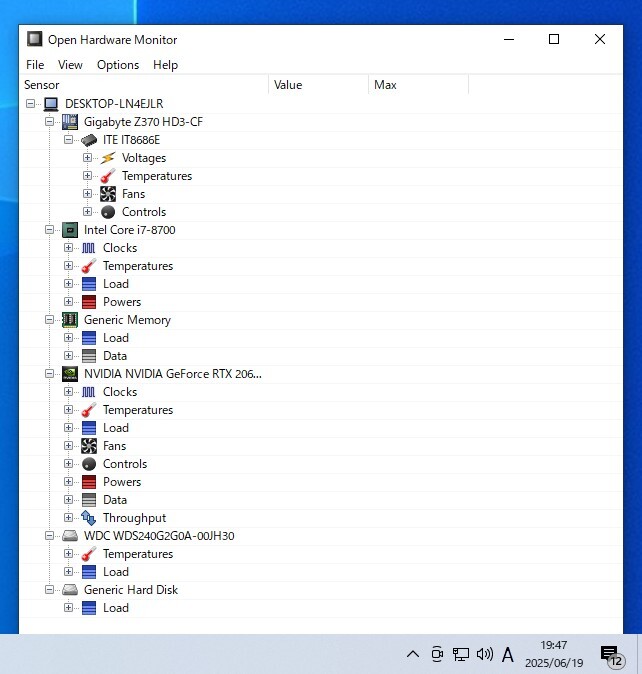Expand Fans under ITE IT8686E
The image size is (642, 674).
(x=87, y=194)
